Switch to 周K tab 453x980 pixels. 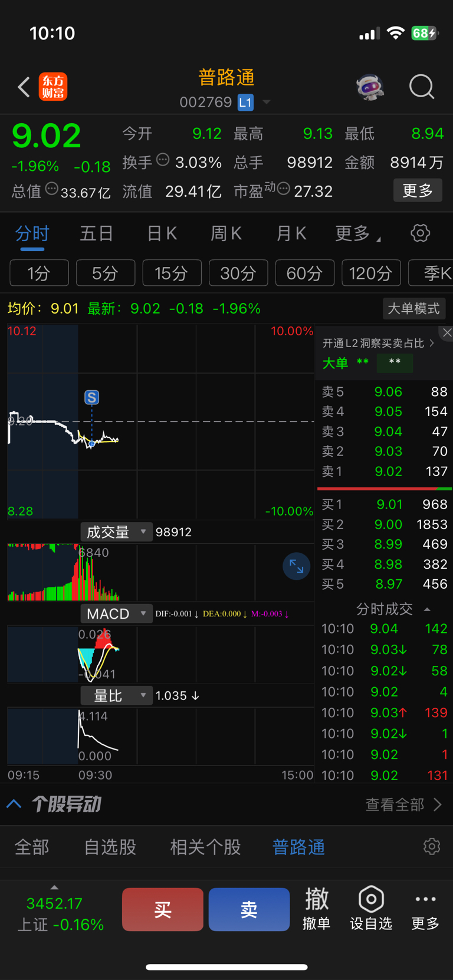(226, 234)
